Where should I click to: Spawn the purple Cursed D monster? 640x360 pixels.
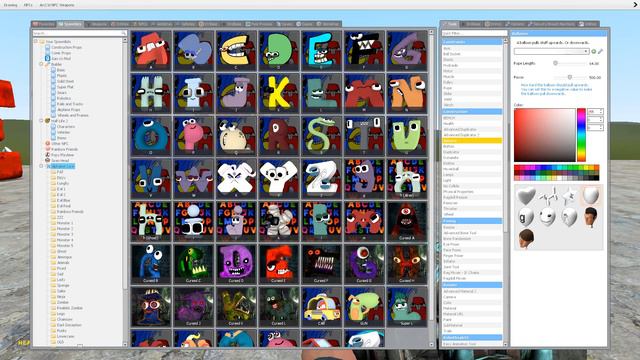tap(236, 264)
